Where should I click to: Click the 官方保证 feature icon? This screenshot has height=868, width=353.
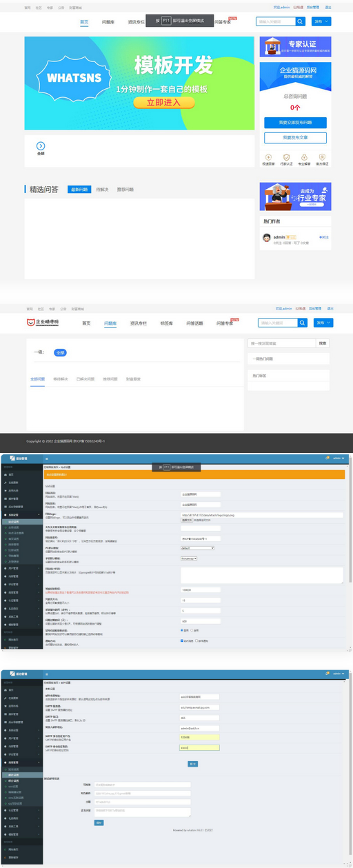coord(322,157)
